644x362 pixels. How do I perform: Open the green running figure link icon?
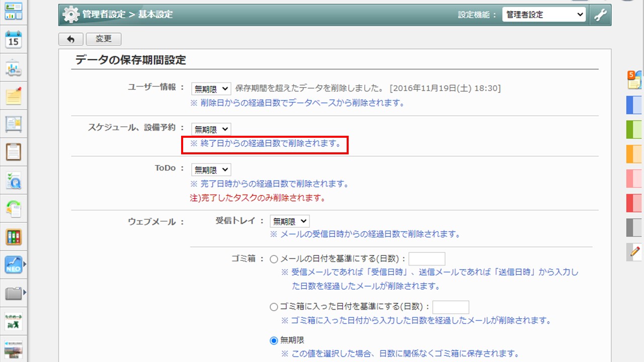pos(14,321)
